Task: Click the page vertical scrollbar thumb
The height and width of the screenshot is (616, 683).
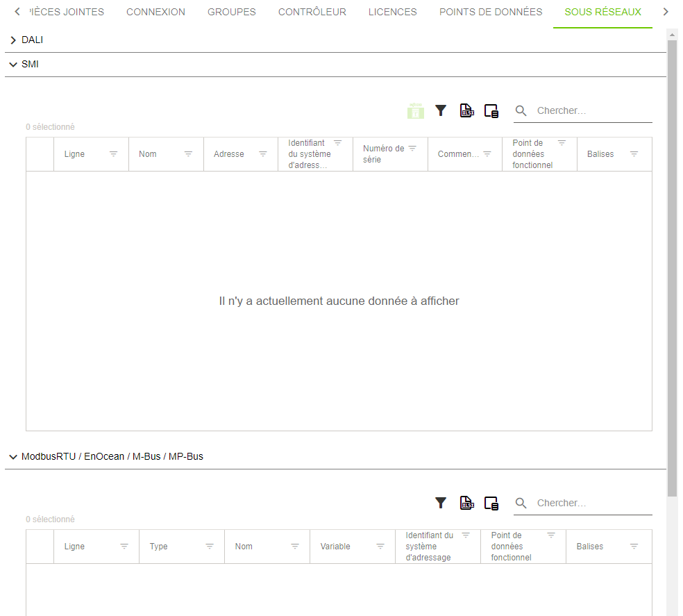Action: 672,268
